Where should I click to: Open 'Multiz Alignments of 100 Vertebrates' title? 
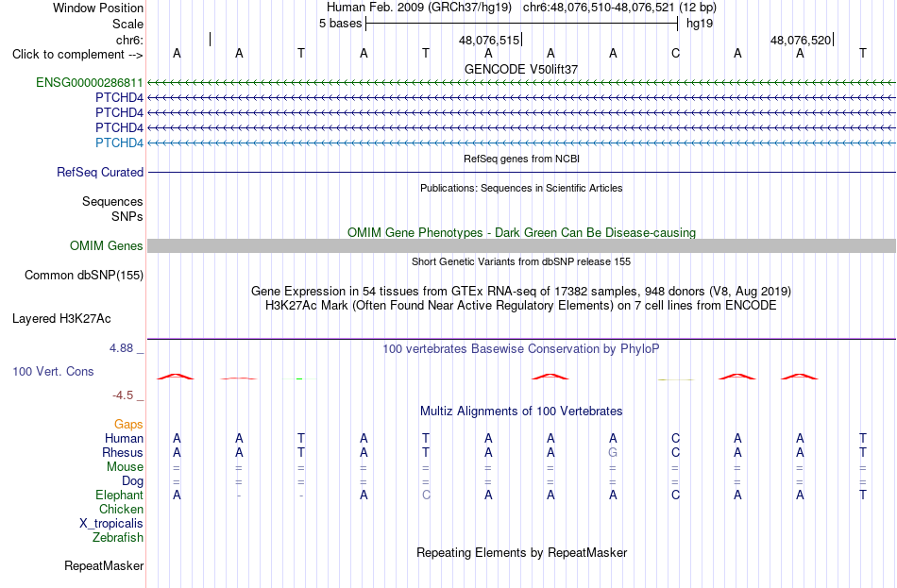coord(521,411)
